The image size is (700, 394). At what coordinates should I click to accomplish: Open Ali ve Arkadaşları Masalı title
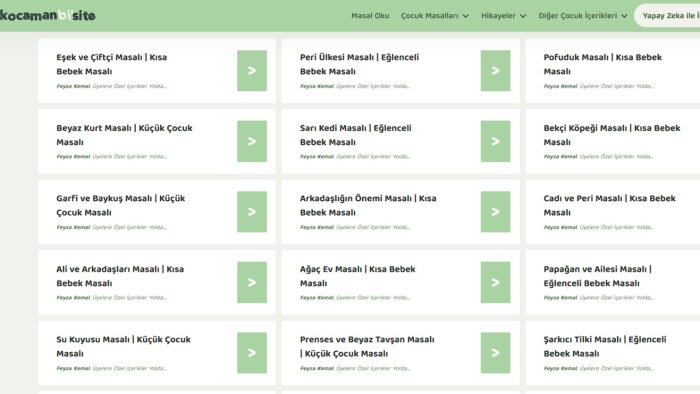tap(120, 276)
